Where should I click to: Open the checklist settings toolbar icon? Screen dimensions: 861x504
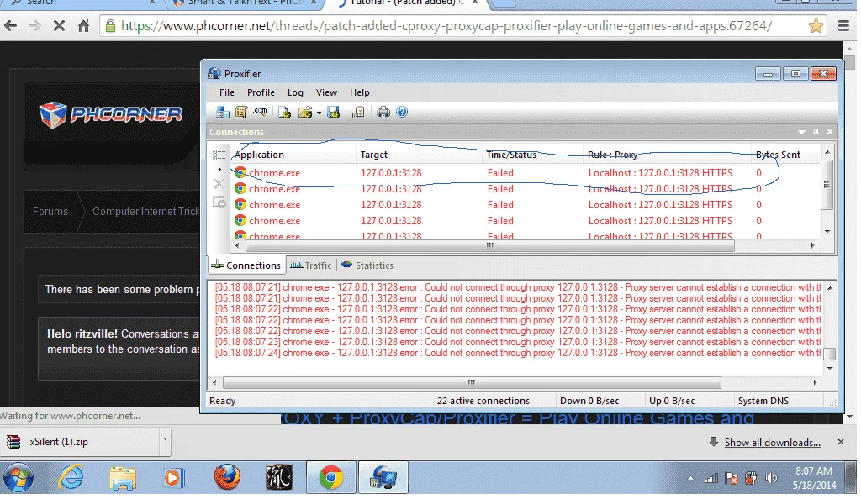(358, 113)
